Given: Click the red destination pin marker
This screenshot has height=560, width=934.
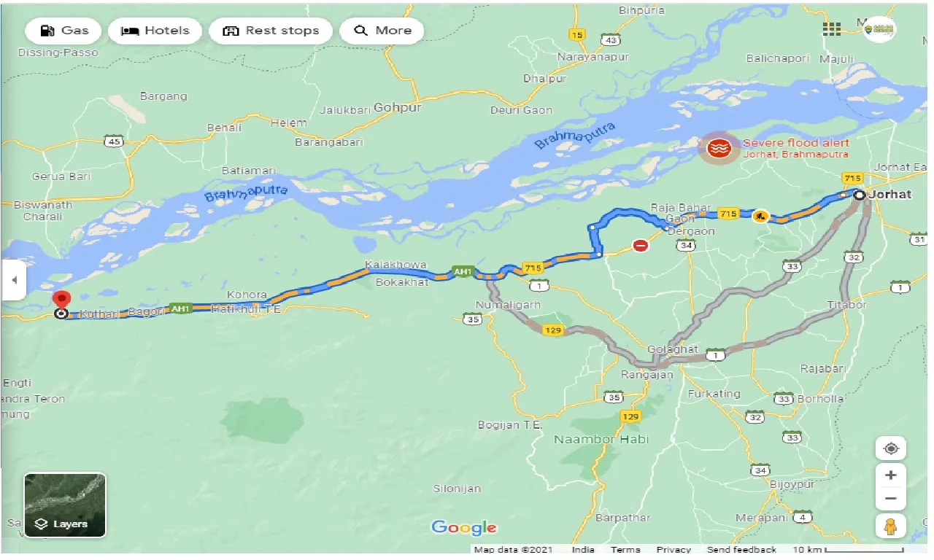Looking at the screenshot, I should pos(62,301).
